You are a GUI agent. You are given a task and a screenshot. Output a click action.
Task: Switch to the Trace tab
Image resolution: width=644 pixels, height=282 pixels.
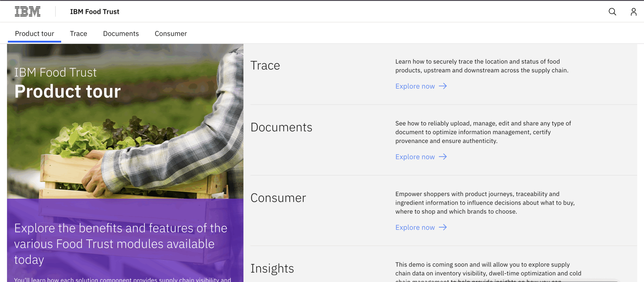[x=78, y=33]
